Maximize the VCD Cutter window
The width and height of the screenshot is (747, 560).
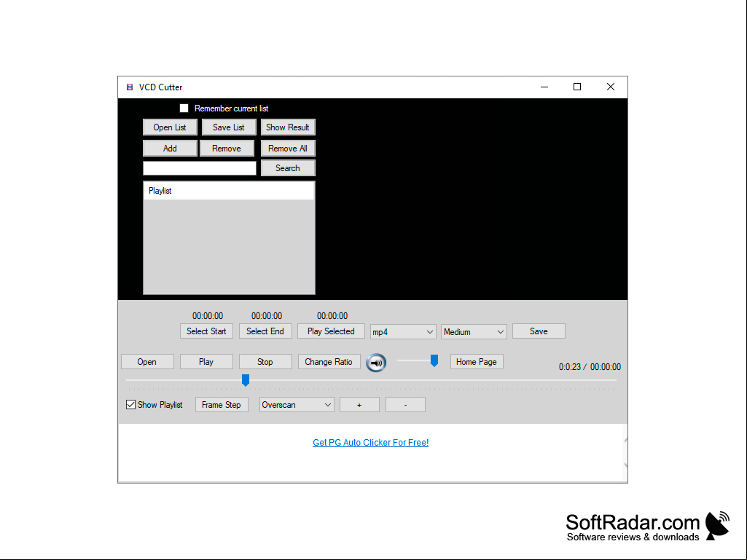click(577, 87)
